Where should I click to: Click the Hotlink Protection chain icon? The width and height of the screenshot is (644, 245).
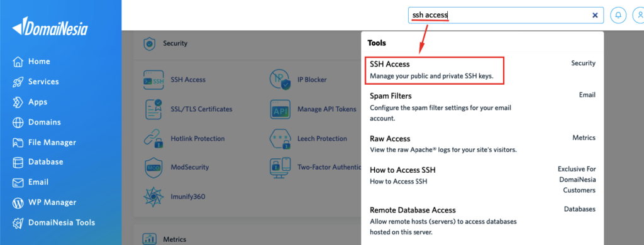click(x=153, y=139)
